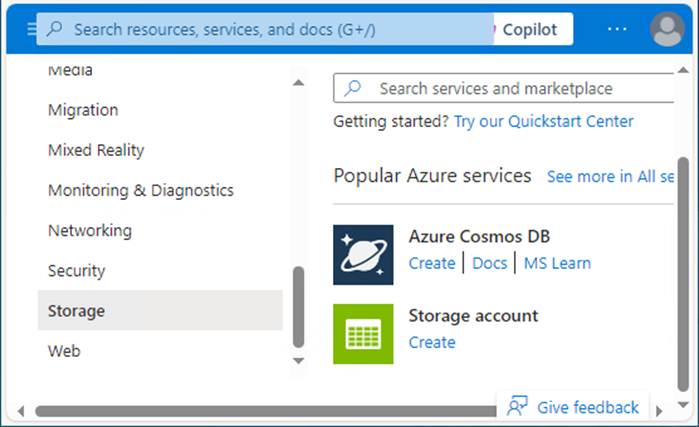This screenshot has height=427, width=699.
Task: Click the Getting started? text
Action: click(391, 121)
